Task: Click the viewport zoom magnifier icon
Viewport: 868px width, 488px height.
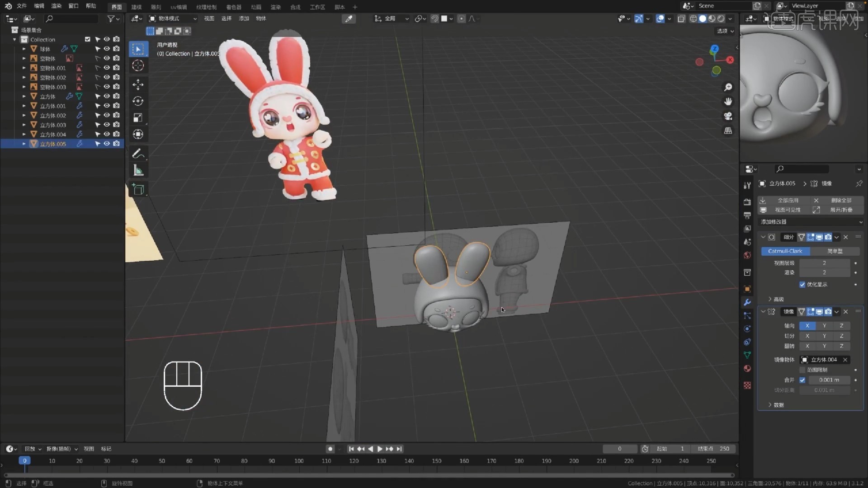Action: 728,87
